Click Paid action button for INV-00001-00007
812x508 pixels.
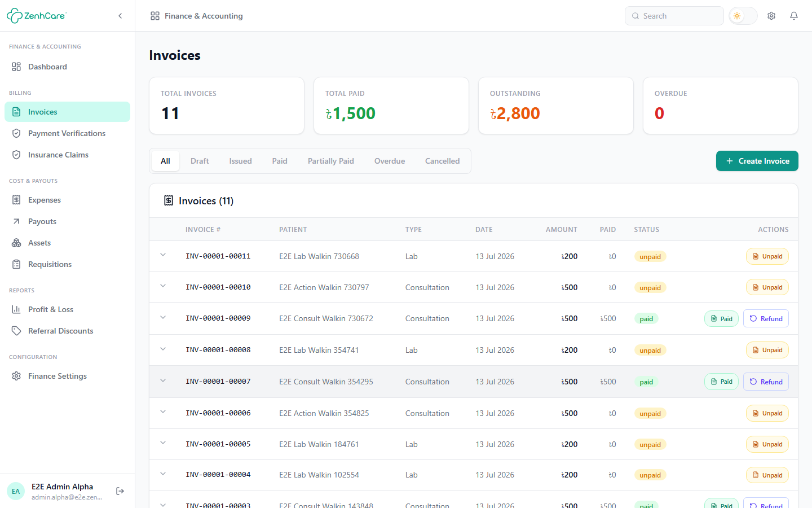(x=721, y=382)
